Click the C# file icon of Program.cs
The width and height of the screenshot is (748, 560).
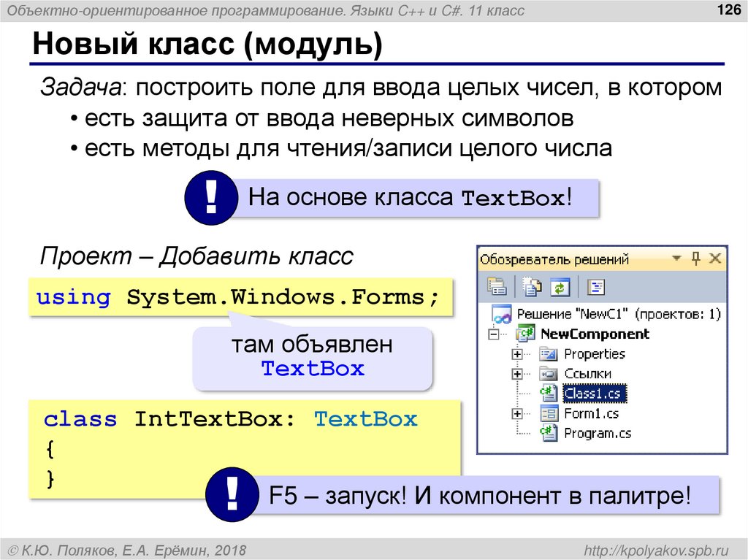[548, 433]
